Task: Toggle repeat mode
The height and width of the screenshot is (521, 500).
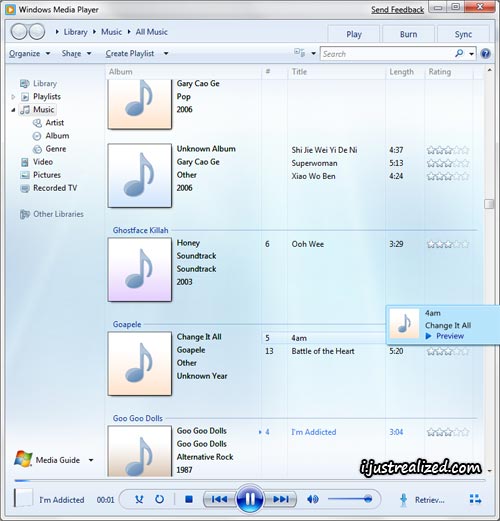Action: 160,499
